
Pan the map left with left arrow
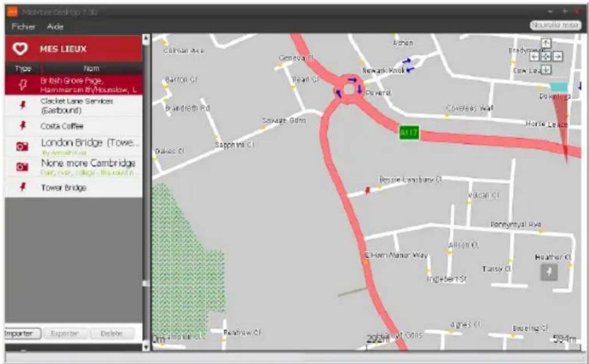(534, 57)
